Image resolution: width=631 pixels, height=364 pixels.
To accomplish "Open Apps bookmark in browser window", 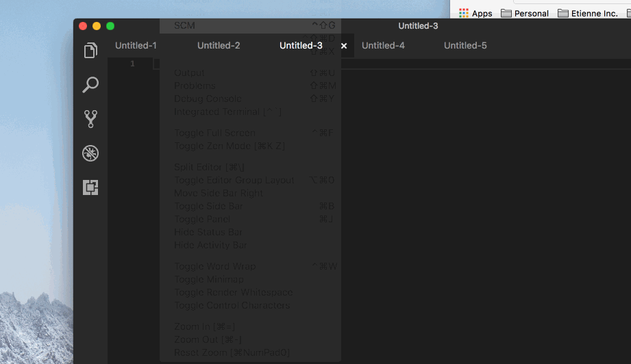I will (475, 13).
